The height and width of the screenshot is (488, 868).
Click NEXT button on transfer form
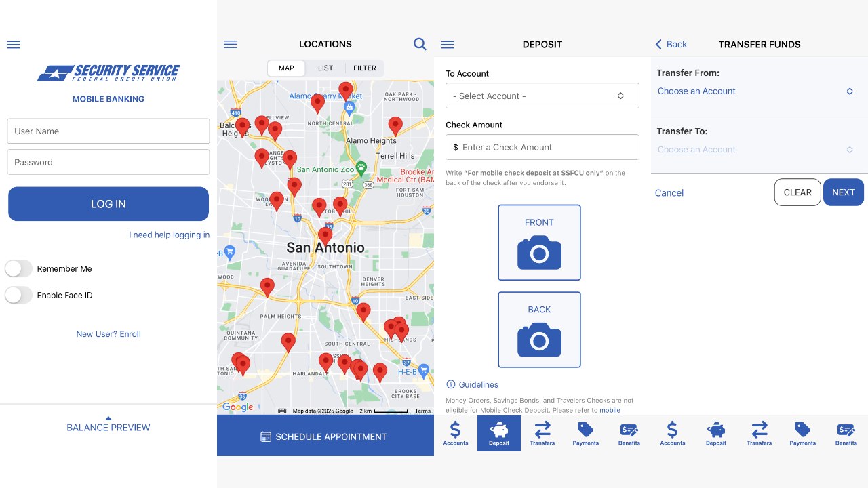[844, 192]
